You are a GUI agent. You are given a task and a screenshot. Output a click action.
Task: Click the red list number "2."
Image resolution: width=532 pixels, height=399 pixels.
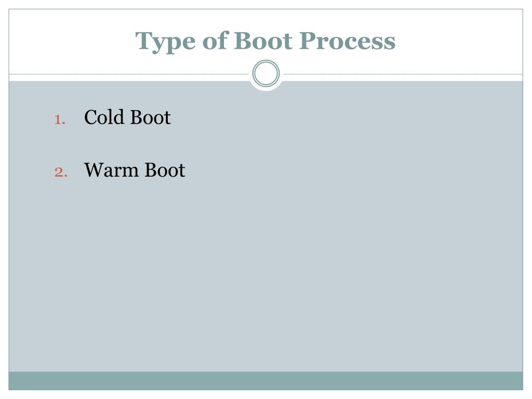coord(61,172)
